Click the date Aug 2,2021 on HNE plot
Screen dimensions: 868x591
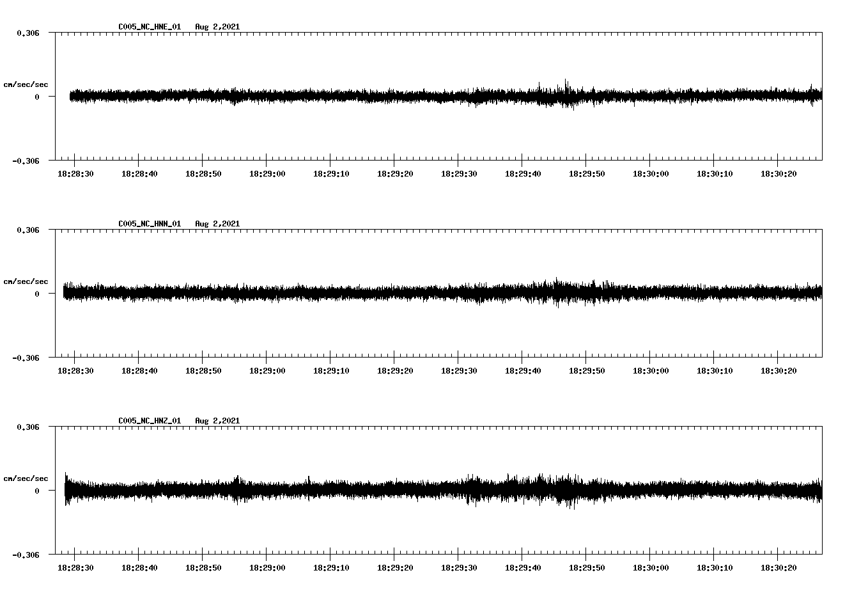(217, 27)
